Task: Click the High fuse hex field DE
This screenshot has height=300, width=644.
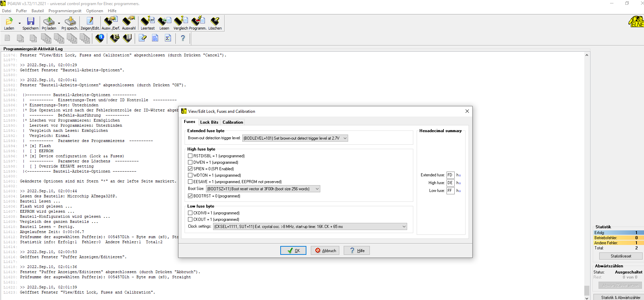Action: pos(450,183)
